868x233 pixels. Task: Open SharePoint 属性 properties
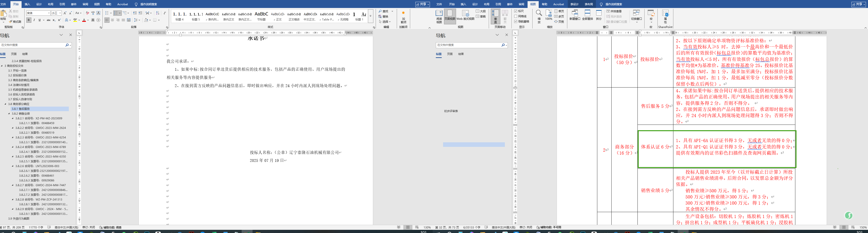665,17
